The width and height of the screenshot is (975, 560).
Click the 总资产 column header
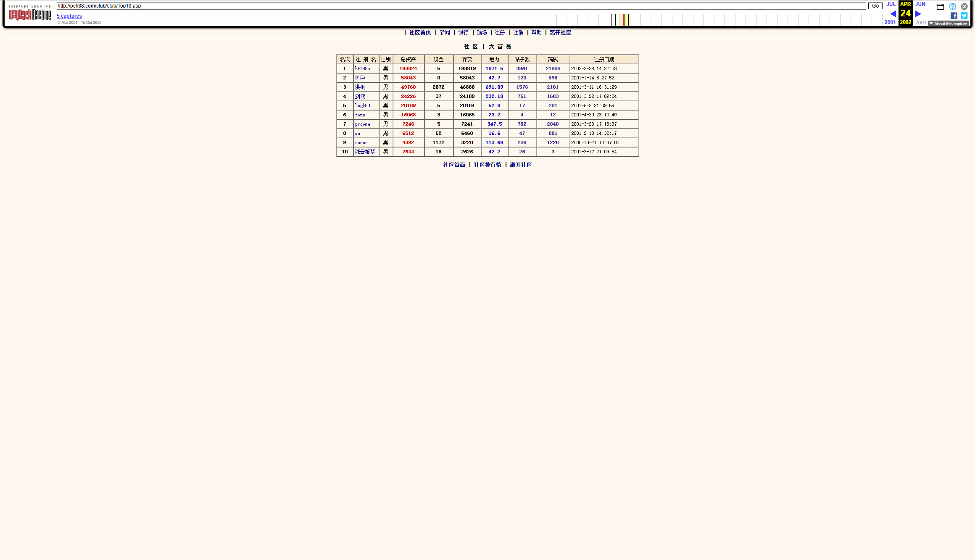click(408, 59)
